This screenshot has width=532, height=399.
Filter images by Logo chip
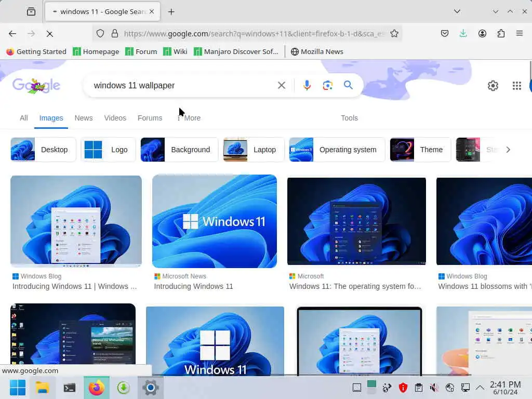108,150
